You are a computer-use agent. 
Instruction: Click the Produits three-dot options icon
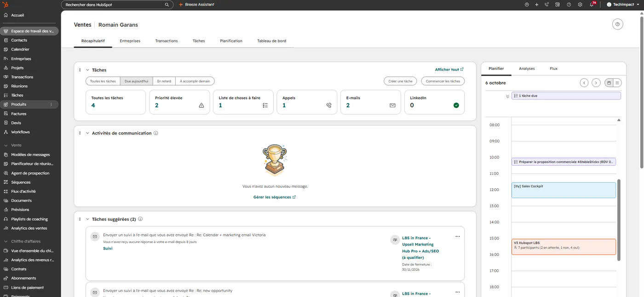point(51,105)
